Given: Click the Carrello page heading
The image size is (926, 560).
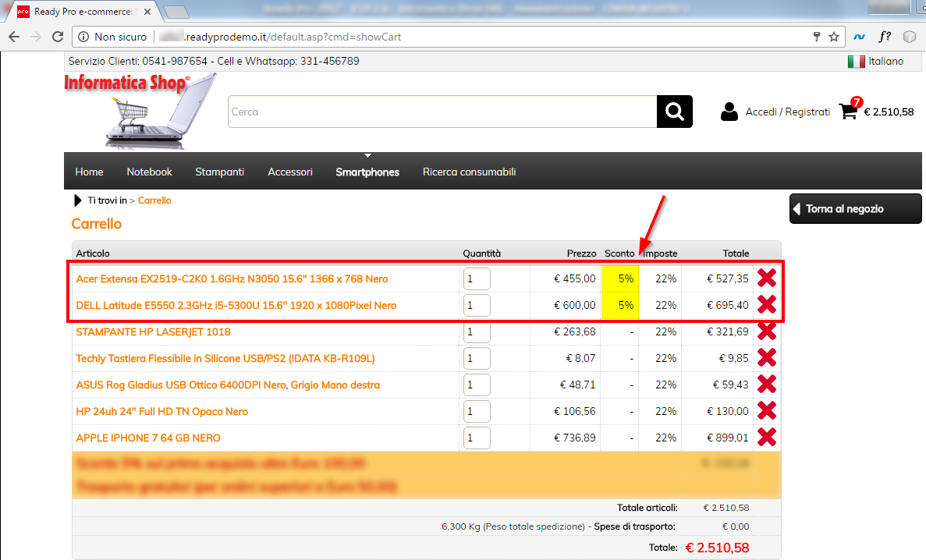Looking at the screenshot, I should tap(96, 224).
